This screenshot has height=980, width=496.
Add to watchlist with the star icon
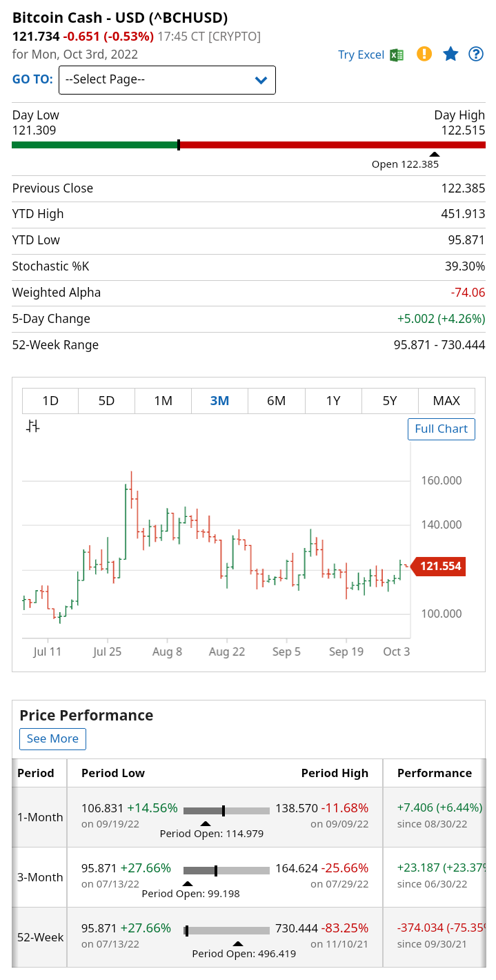pos(450,54)
